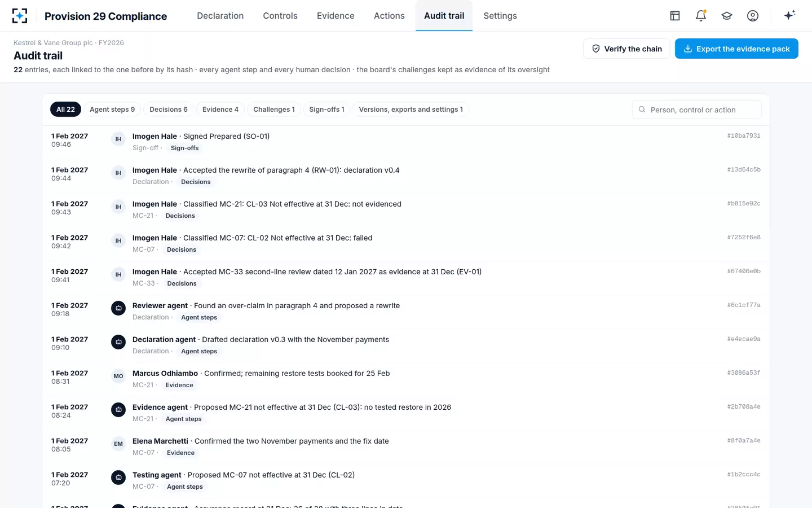
Task: Click the hash #6c1cf77a
Action: point(744,305)
